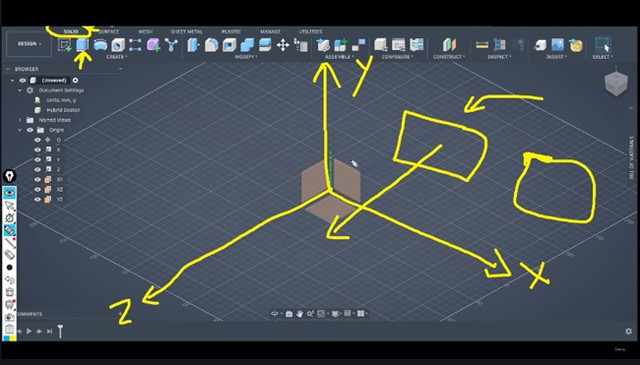
Task: Click the Insert Derive icon
Action: pos(540,45)
